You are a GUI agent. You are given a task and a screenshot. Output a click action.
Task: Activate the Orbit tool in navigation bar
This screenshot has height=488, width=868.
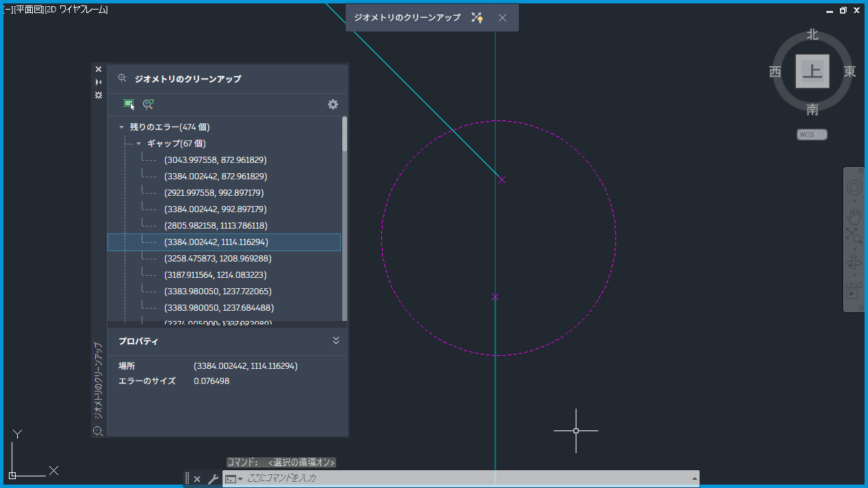[854, 262]
